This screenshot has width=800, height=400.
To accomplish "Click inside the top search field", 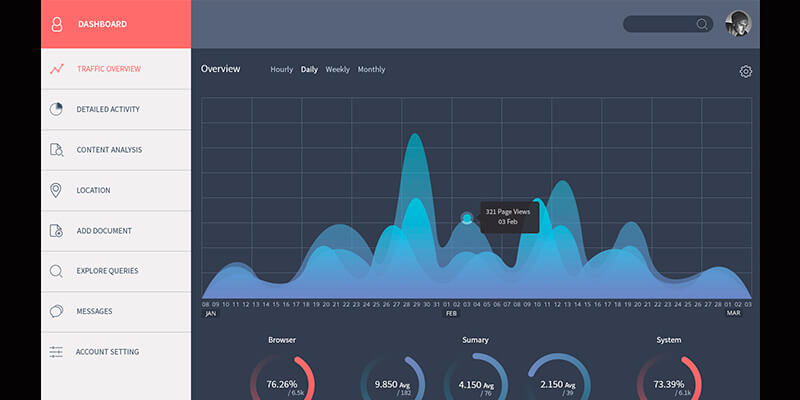I will (668, 24).
